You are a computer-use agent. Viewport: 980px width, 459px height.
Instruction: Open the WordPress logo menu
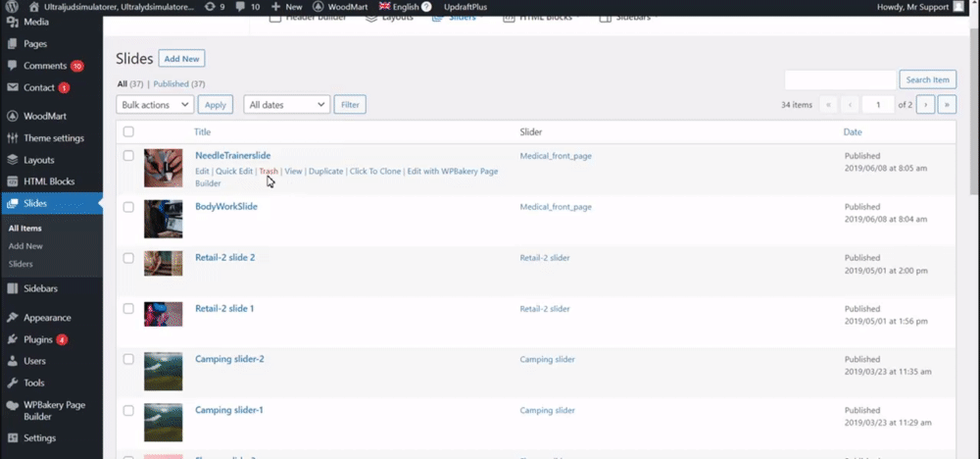point(13,7)
